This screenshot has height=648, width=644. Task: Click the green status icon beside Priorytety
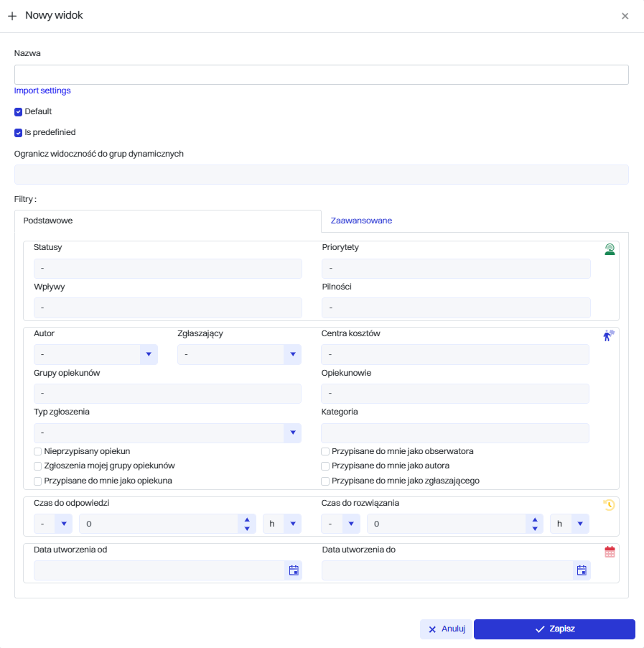tap(610, 249)
